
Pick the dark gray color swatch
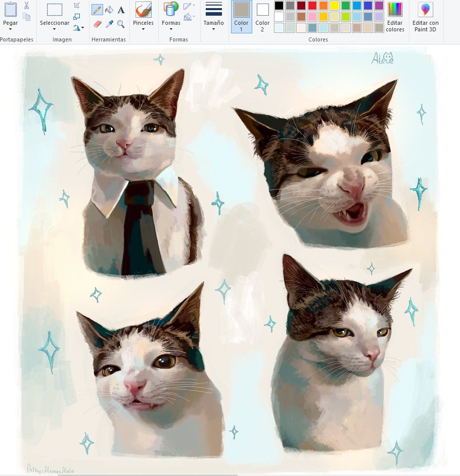290,6
